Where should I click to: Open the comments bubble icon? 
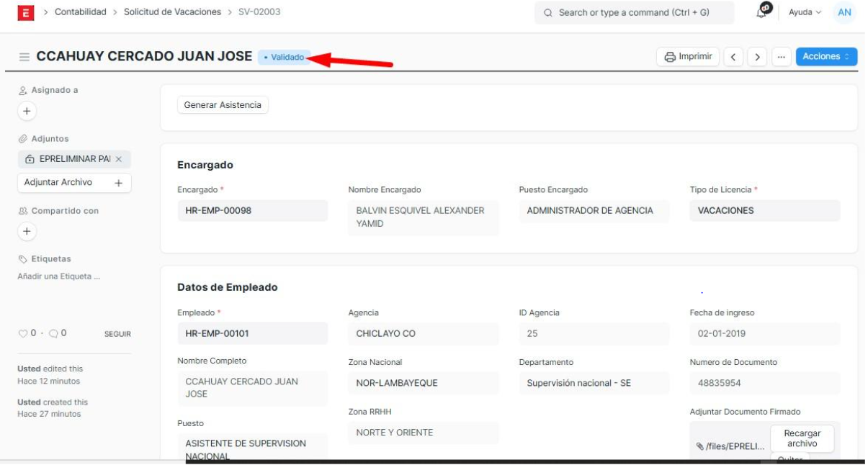54,333
